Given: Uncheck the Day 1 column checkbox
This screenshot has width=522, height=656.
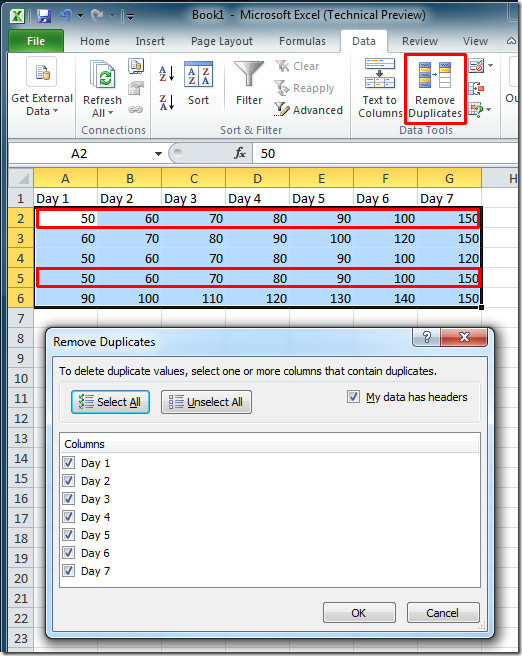Looking at the screenshot, I should (x=69, y=463).
